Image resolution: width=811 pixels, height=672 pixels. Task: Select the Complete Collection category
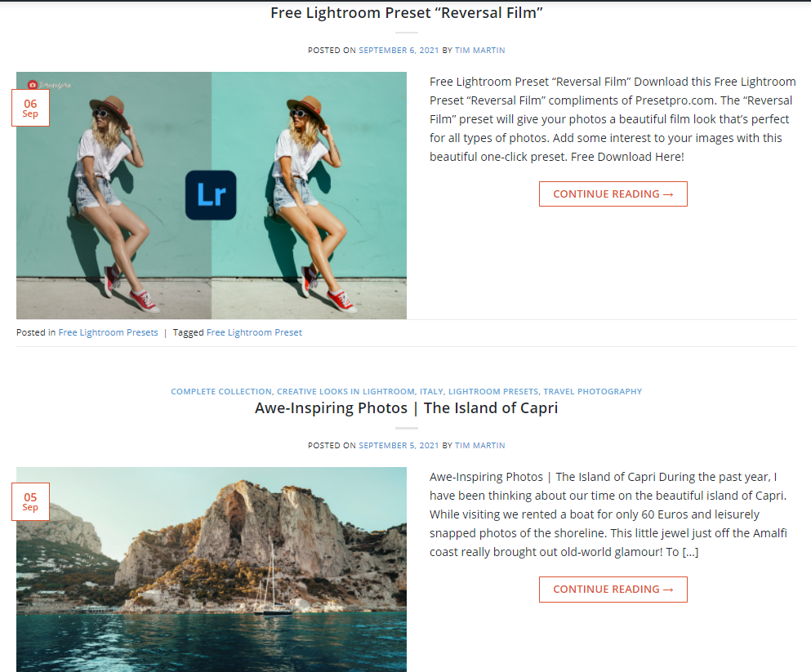[x=221, y=391]
